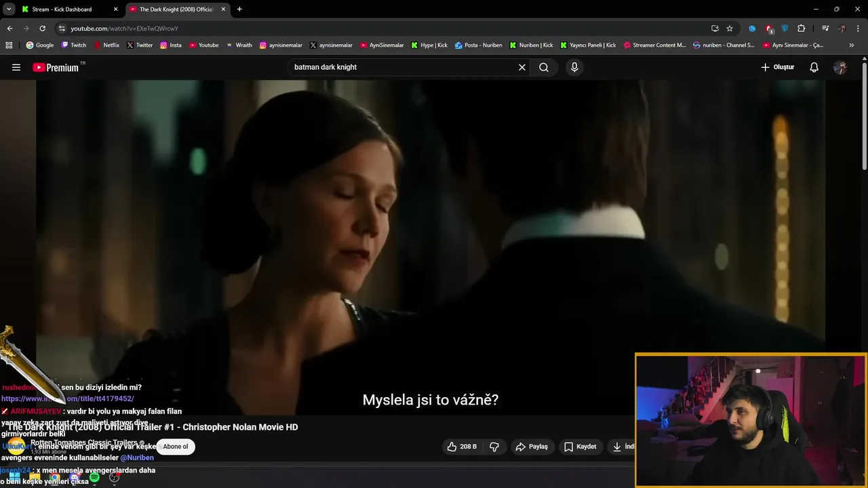Screen dimensions: 868x488
Task: Open the Windows Start button
Action: (x=14, y=478)
